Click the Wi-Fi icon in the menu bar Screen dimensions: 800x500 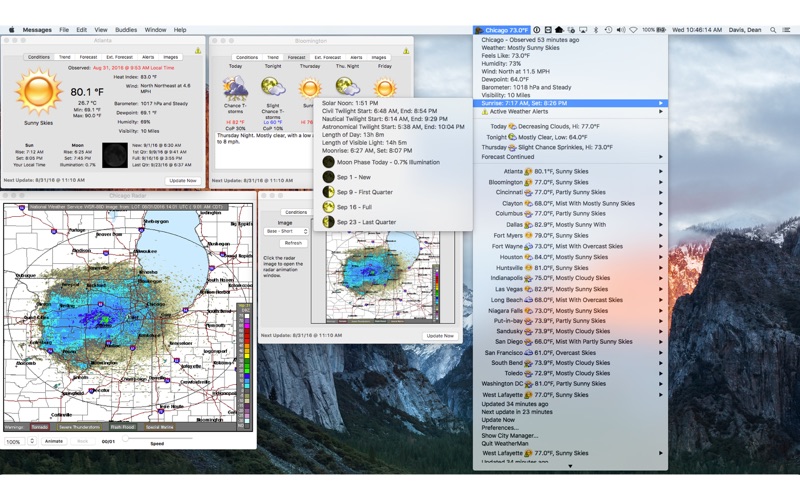[x=633, y=30]
